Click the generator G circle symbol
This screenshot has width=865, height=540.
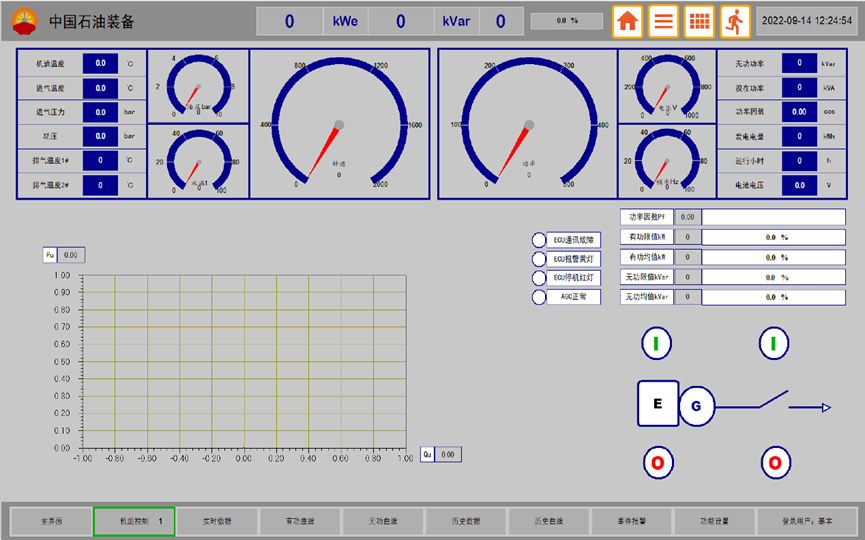pos(696,406)
